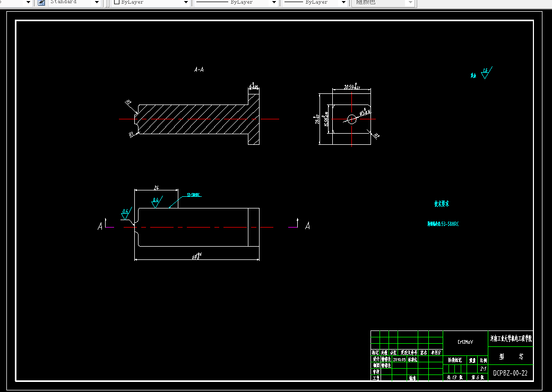Select the 0.4 roughness symbol at left end
Viewport: 552px width, 392px height.
126,213
